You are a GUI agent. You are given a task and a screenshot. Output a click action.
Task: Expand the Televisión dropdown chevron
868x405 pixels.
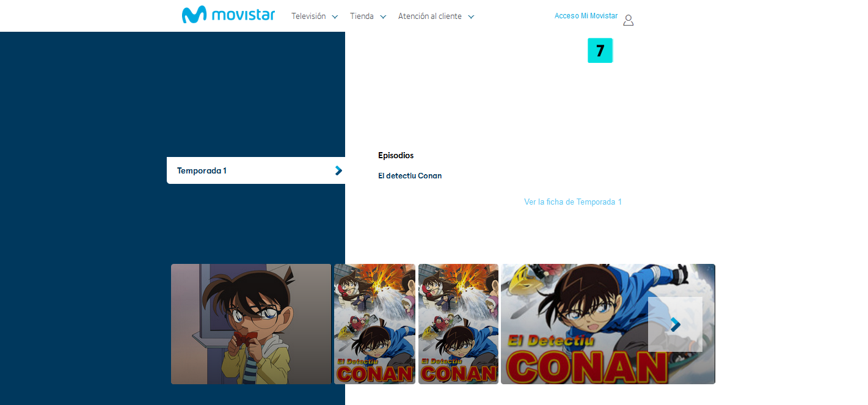point(335,17)
